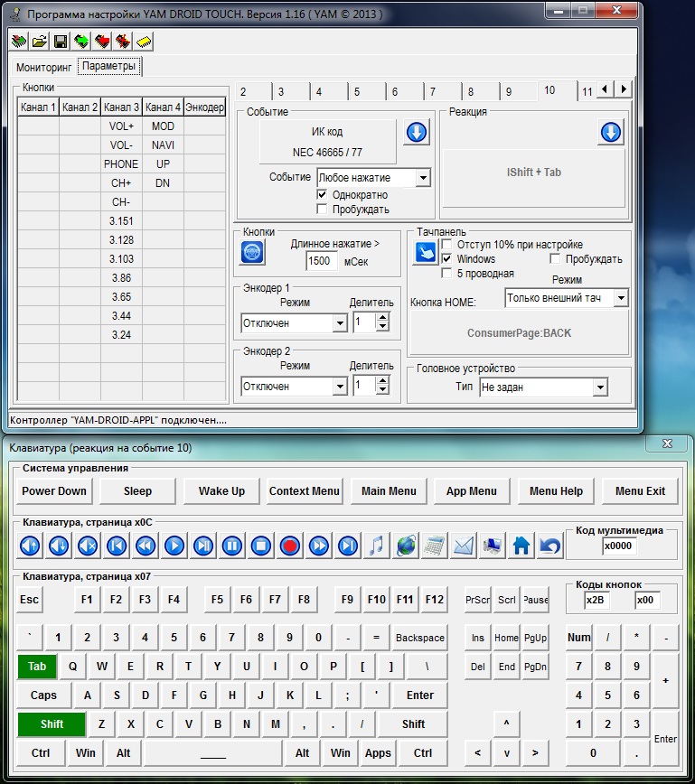Image resolution: width=695 pixels, height=784 pixels.
Task: Click the Power Down button
Action: coord(54,490)
